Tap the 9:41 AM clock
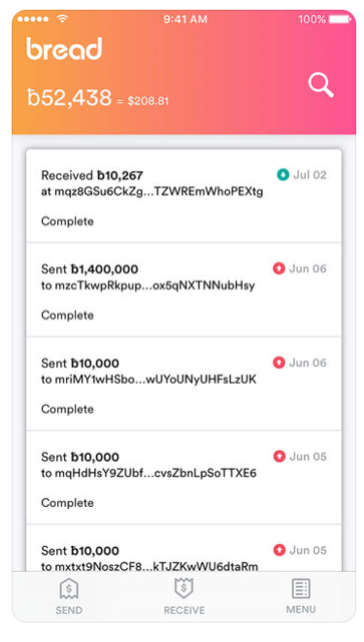Image resolution: width=364 pixels, height=642 pixels. click(185, 19)
